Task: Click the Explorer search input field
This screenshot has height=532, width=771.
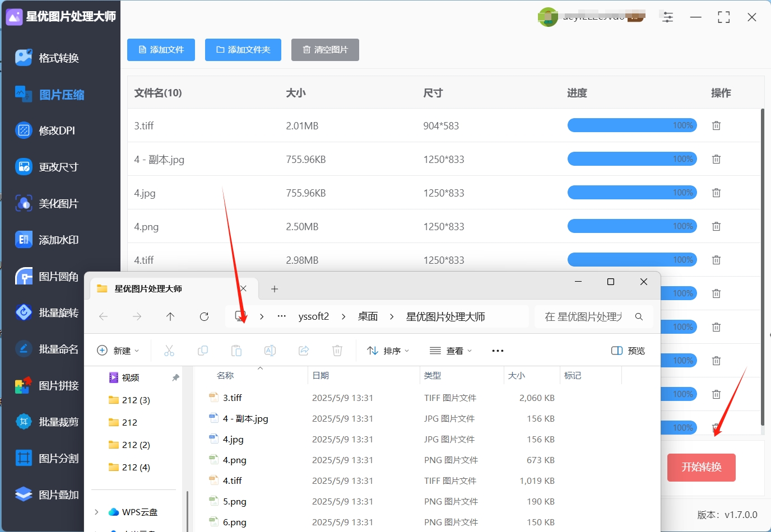Action: [x=583, y=317]
